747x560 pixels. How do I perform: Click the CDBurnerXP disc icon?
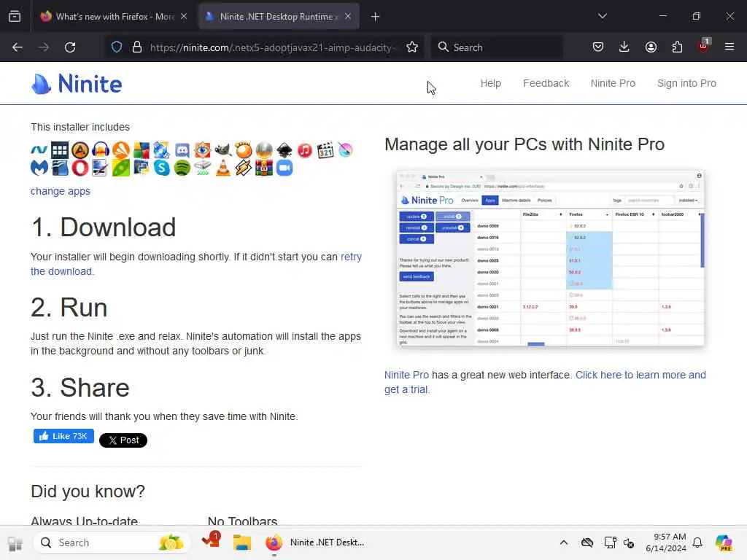[161, 150]
